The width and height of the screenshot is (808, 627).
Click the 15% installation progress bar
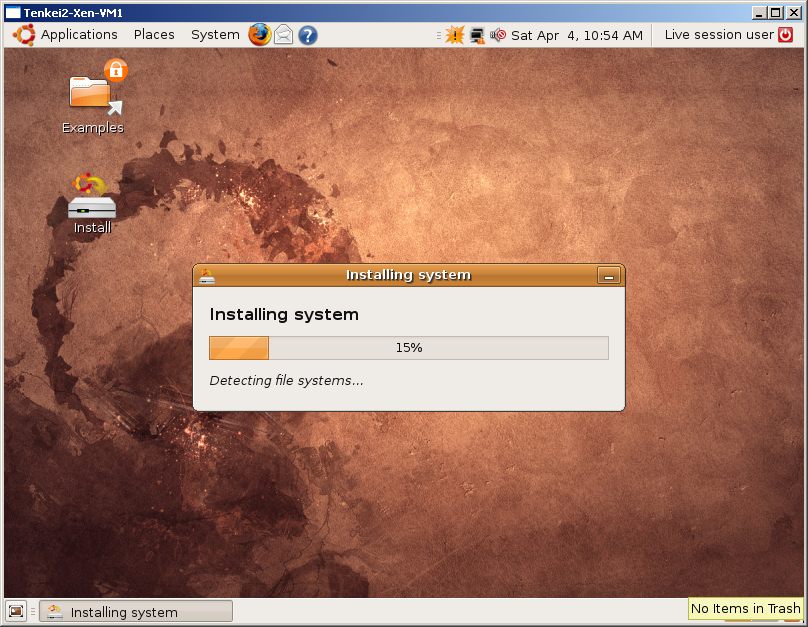(x=409, y=348)
